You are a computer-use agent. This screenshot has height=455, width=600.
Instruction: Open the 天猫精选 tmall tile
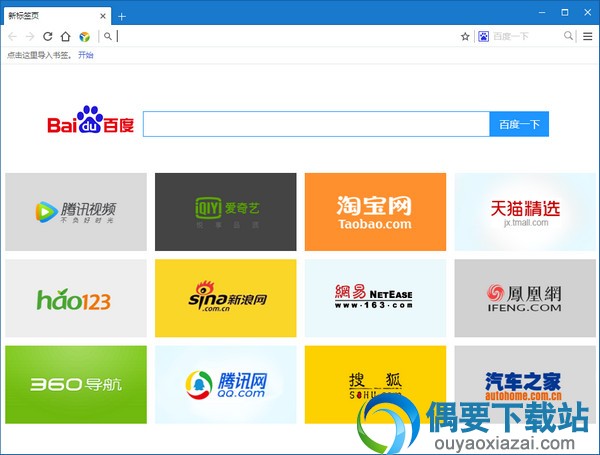click(525, 212)
